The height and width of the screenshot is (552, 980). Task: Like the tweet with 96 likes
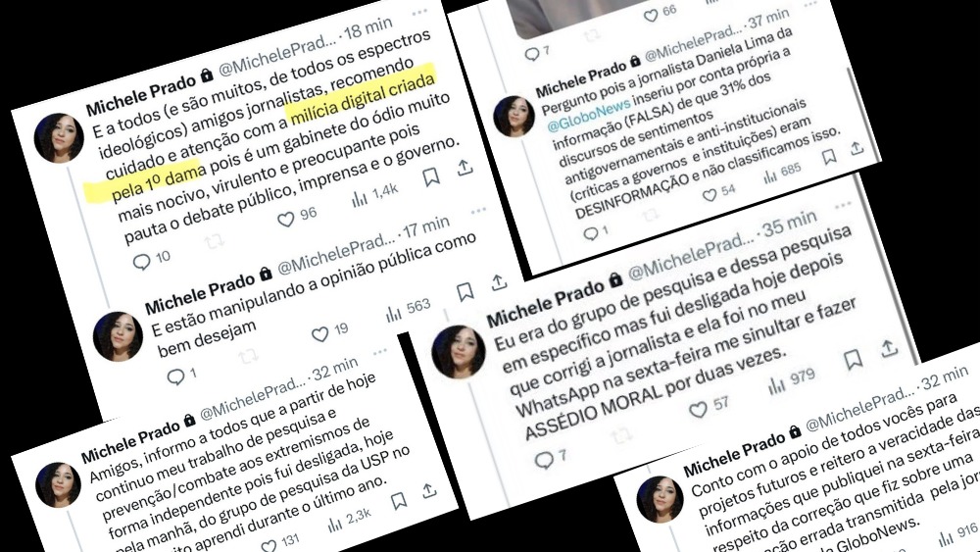[x=285, y=220]
